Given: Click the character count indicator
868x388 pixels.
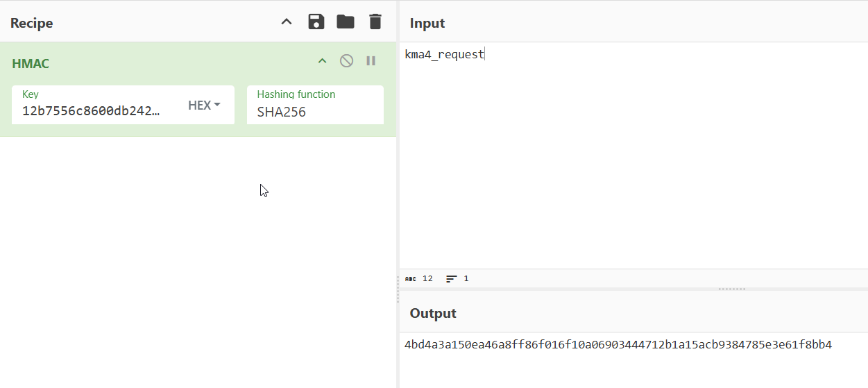Looking at the screenshot, I should coord(419,278).
